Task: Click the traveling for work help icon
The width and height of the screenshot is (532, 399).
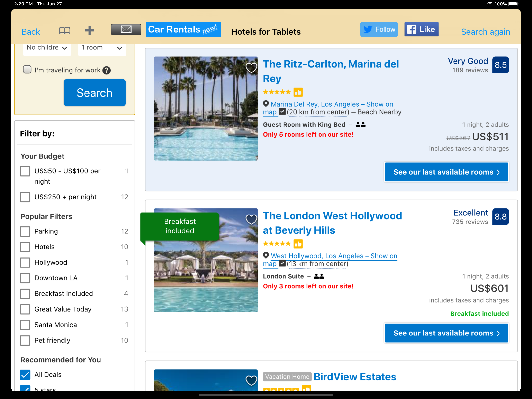Action: click(x=106, y=70)
